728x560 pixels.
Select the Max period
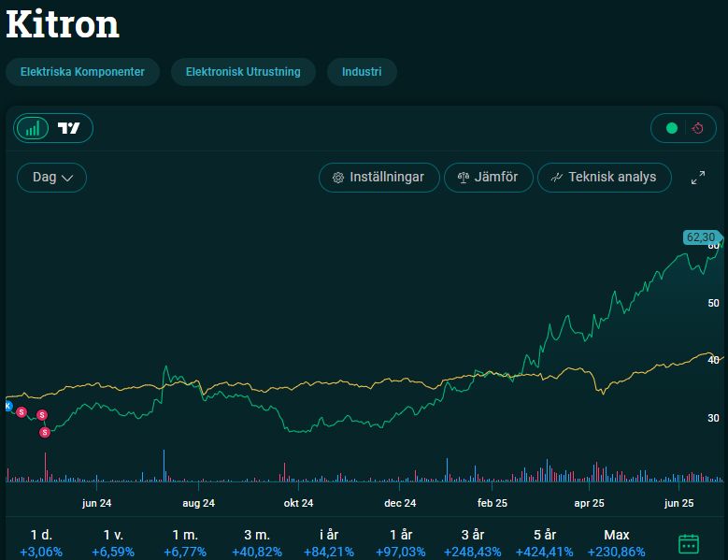617,543
